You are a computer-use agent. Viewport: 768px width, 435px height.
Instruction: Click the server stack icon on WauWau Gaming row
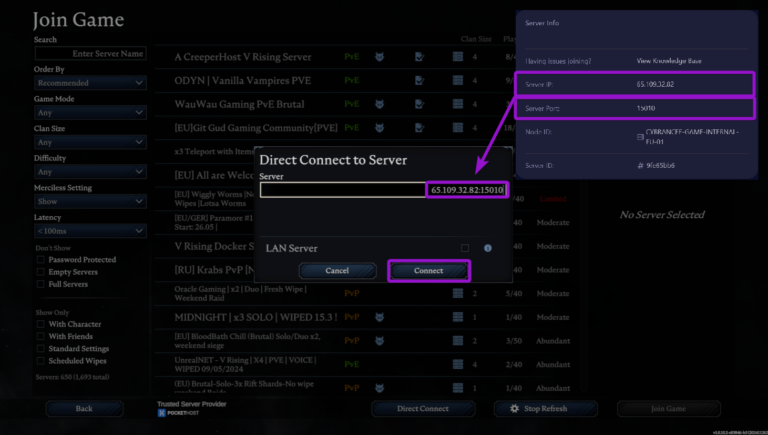coord(458,104)
